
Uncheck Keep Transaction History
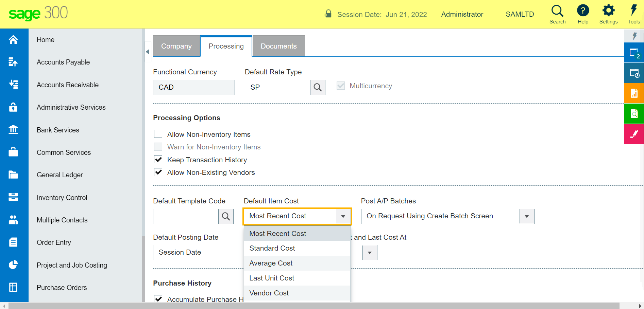pos(158,160)
